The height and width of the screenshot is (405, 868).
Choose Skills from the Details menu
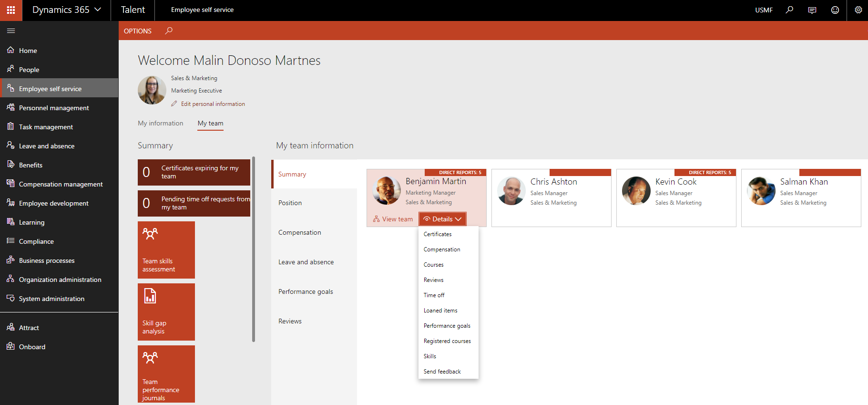(448, 356)
